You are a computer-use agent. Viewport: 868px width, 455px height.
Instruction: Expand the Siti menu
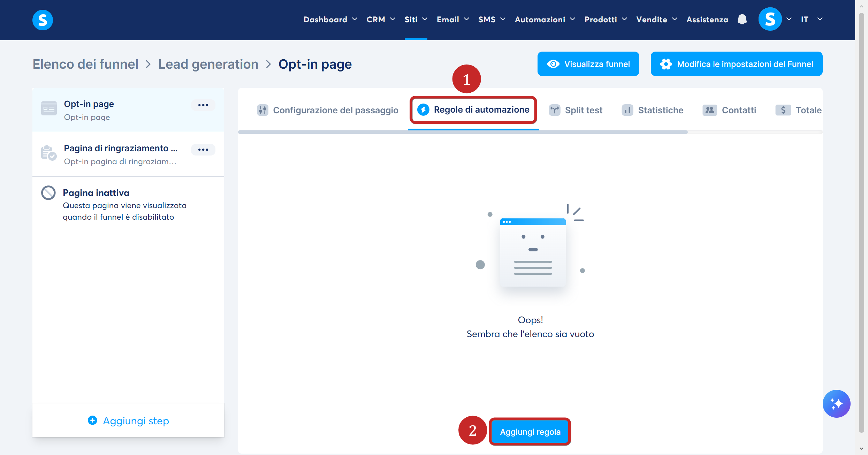point(416,20)
